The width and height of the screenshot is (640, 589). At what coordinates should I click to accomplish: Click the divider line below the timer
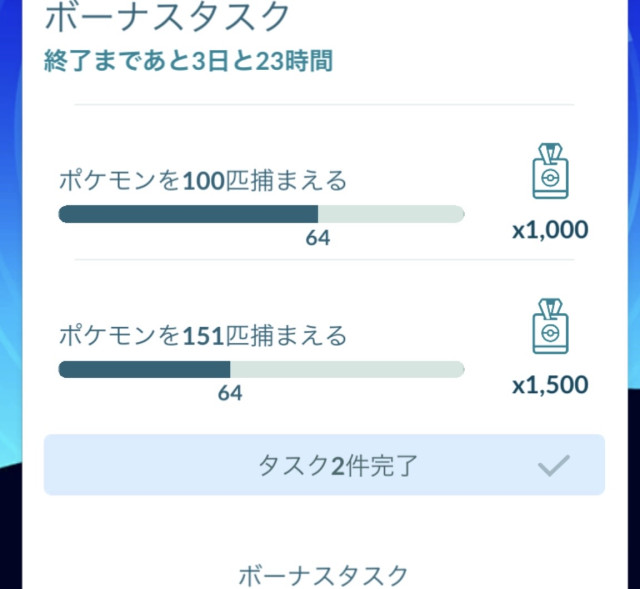(321, 104)
